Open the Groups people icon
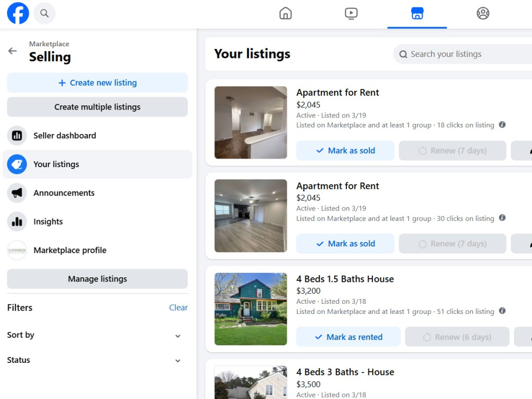The height and width of the screenshot is (399, 532). coord(483,13)
